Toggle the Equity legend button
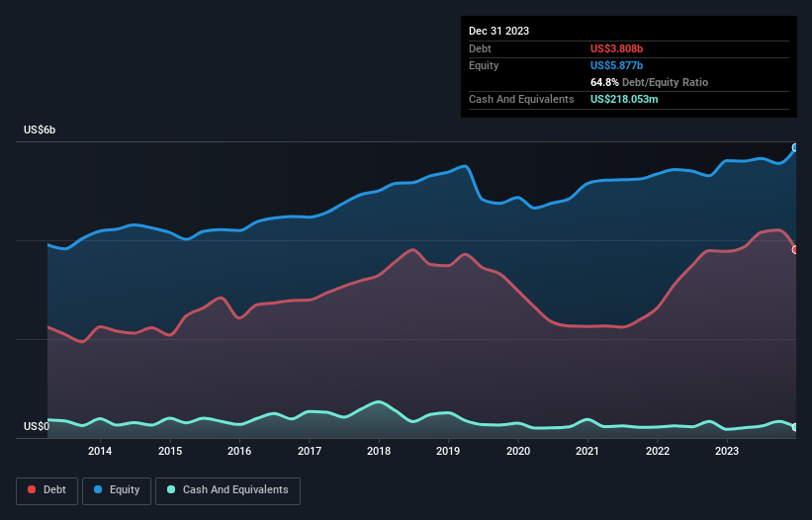The height and width of the screenshot is (520, 812). [117, 490]
